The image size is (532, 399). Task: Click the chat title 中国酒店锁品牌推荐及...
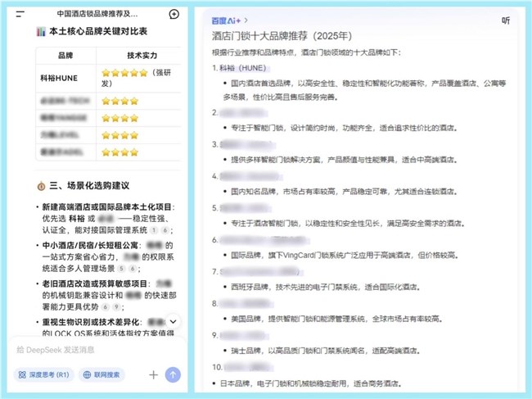tap(97, 14)
